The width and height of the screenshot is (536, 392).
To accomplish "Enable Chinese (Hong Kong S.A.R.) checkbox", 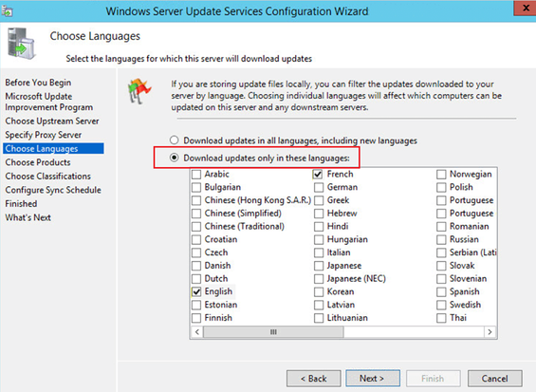I will (196, 200).
